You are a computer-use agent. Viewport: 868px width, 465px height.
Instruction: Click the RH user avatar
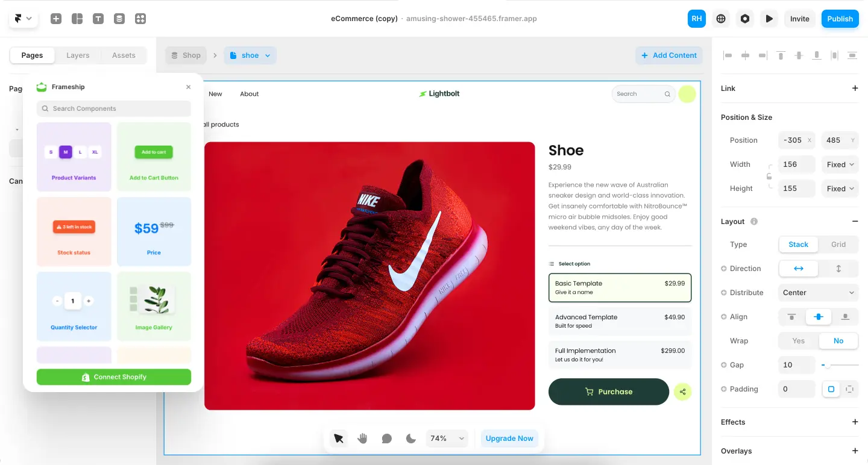[697, 19]
